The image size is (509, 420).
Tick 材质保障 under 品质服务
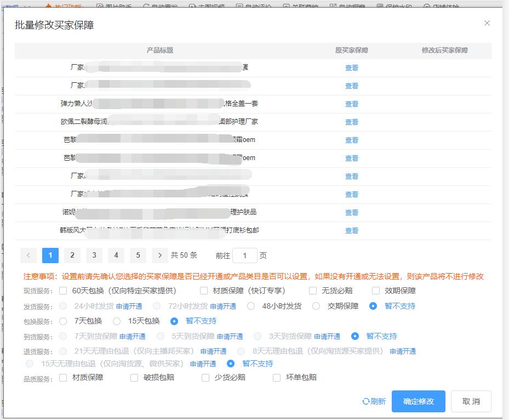tap(63, 377)
